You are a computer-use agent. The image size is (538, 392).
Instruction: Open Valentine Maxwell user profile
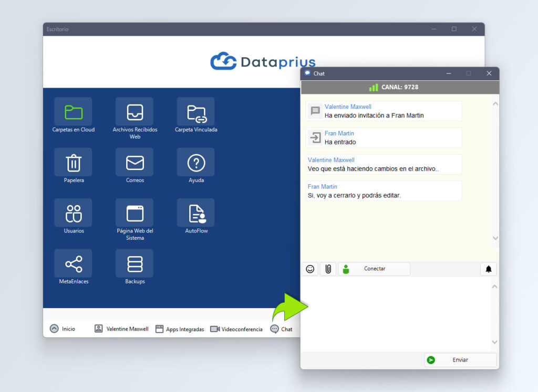[121, 329]
